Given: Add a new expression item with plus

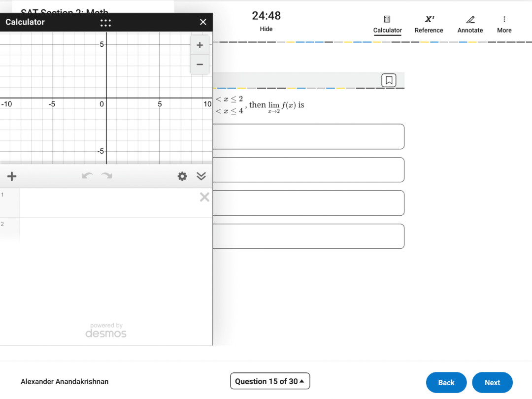Looking at the screenshot, I should point(12,176).
